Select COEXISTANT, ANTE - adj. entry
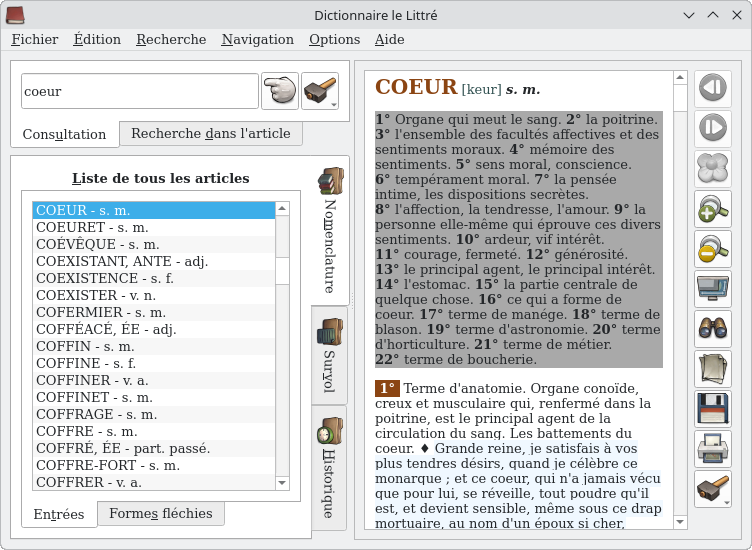 click(x=154, y=261)
